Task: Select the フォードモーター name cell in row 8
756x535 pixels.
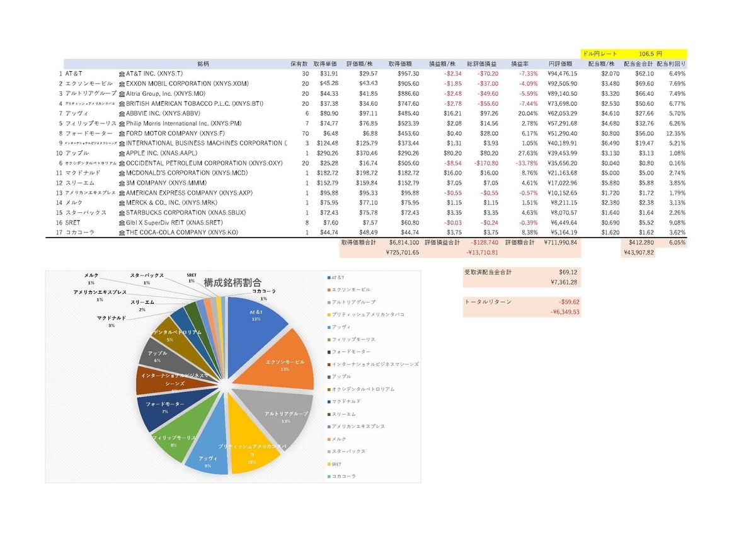Action: pos(89,133)
